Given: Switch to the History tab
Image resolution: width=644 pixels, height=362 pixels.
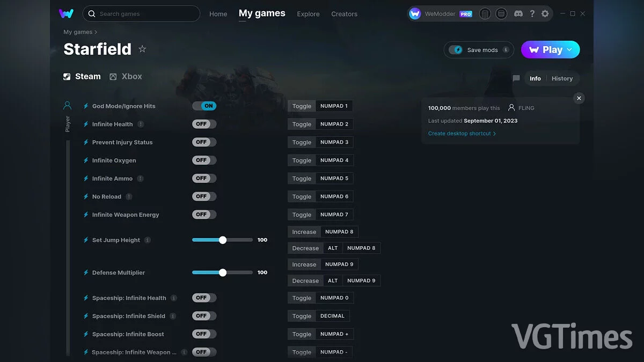Looking at the screenshot, I should point(562,78).
